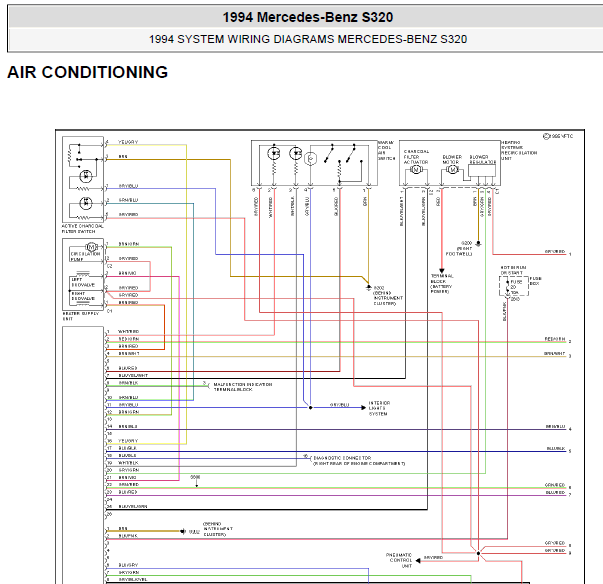Click the 'ACTIVE CHARCOAL FILTER SWITCH' component label
This screenshot has width=603, height=584.
coord(82,229)
